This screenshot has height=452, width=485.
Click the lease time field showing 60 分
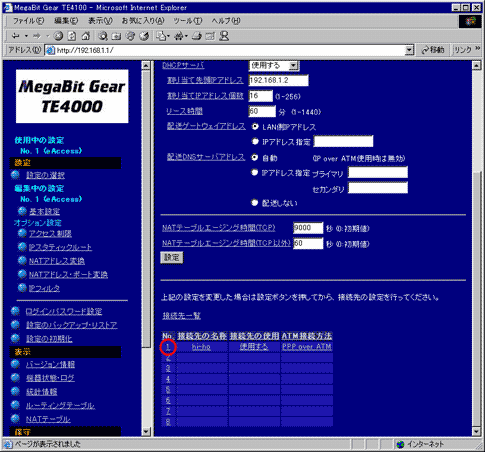[262, 111]
